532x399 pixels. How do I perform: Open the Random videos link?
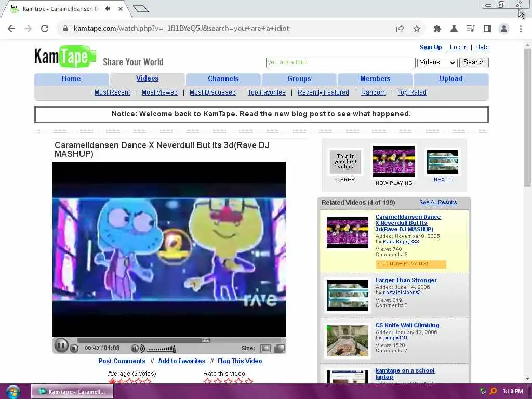[373, 92]
